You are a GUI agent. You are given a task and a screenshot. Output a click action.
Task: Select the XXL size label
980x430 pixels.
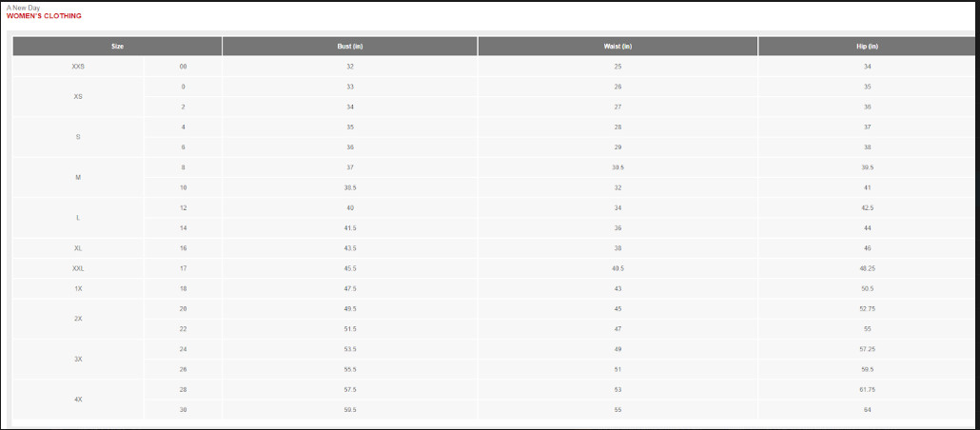click(78, 268)
